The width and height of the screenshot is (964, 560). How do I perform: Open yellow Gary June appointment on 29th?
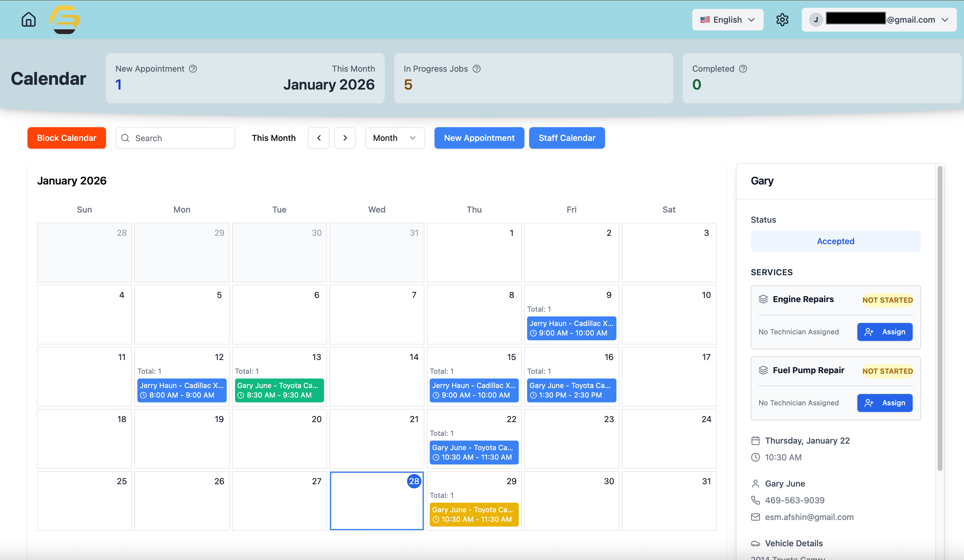(x=474, y=515)
